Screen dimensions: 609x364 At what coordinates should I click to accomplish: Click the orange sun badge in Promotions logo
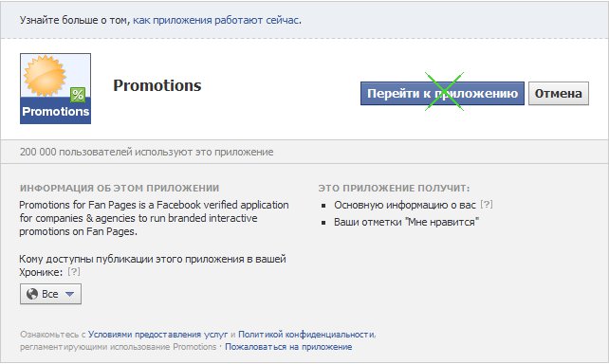click(x=45, y=76)
